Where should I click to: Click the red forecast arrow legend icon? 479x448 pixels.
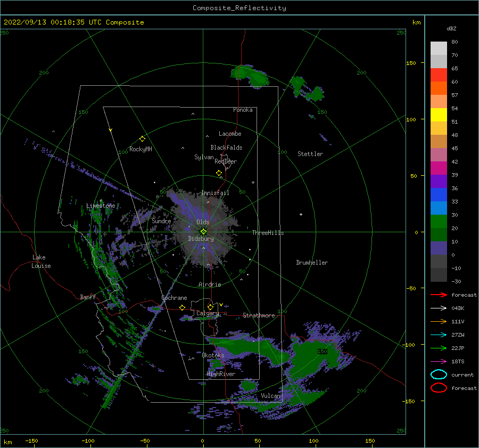click(x=439, y=295)
